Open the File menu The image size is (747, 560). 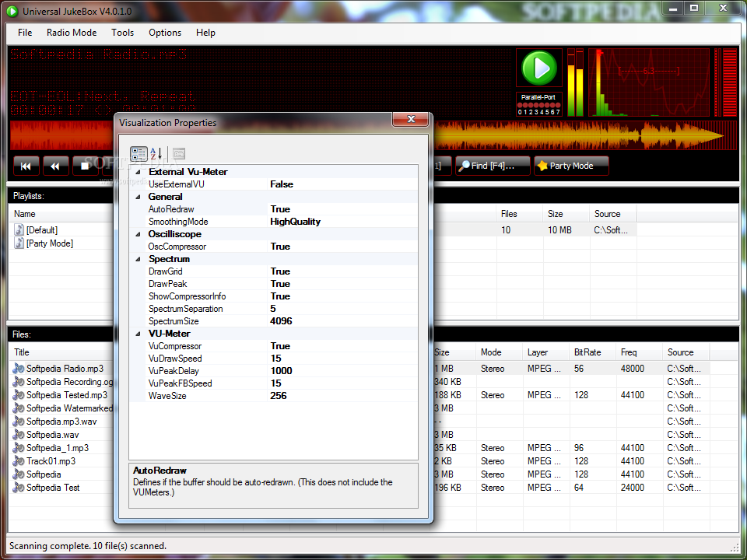25,33
